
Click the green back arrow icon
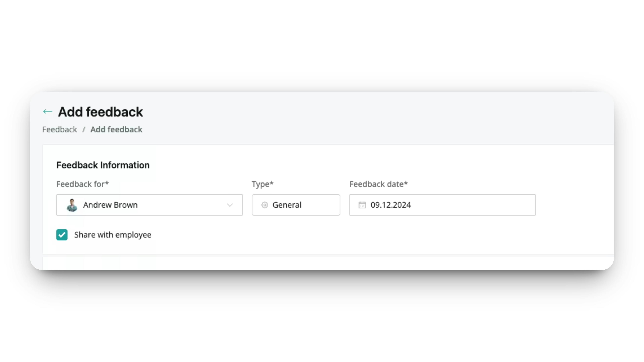(47, 111)
